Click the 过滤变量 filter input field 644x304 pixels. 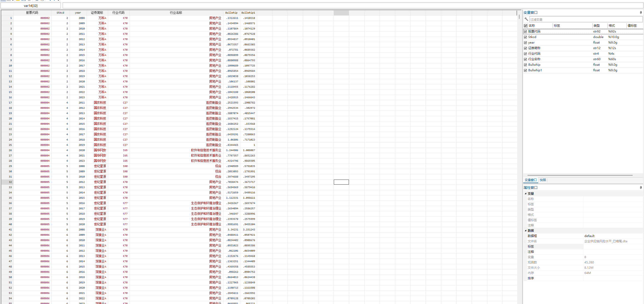tap(585, 19)
